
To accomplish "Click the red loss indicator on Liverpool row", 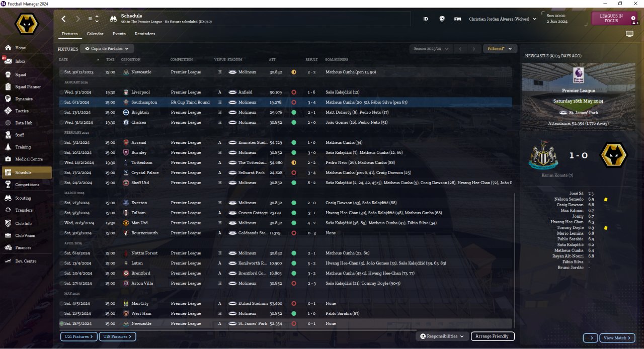I will (x=293, y=92).
